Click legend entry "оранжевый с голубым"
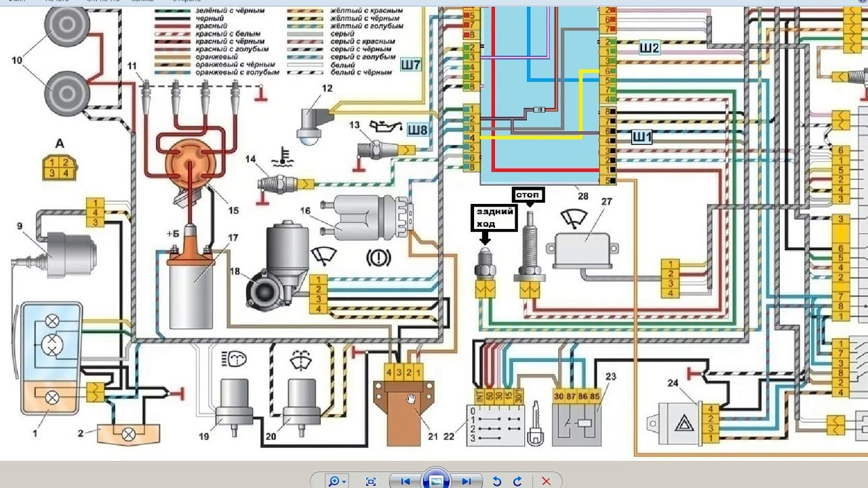This screenshot has height=488, width=868. tap(237, 71)
